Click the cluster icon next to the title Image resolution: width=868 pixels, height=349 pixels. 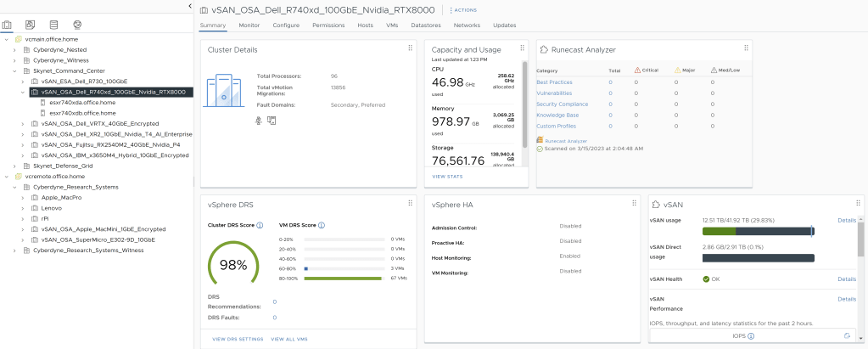[x=204, y=10]
